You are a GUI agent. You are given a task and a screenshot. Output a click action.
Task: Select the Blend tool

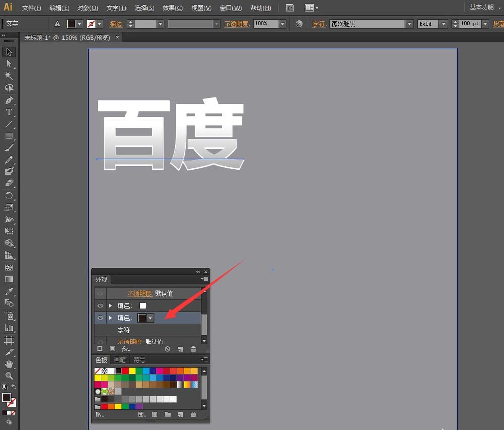pos(9,303)
